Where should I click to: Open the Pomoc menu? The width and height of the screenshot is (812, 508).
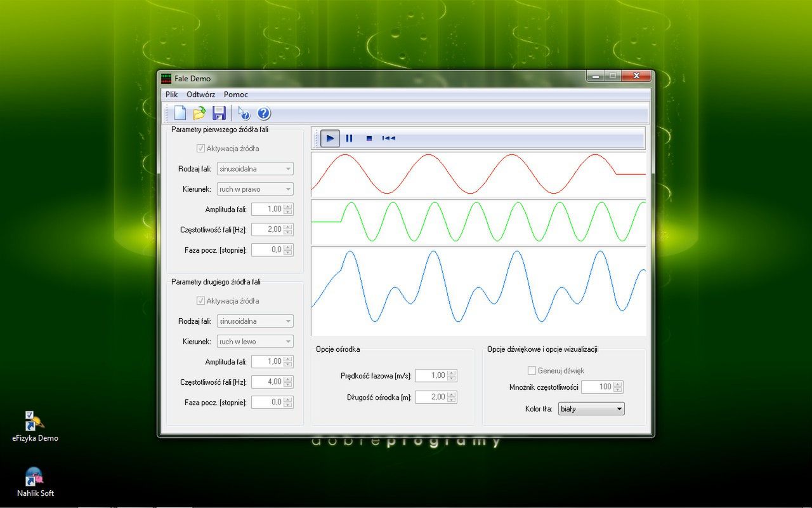pos(236,94)
